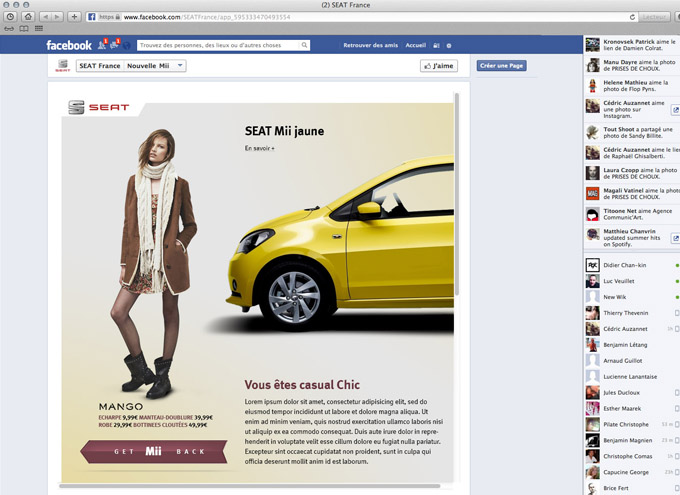
Task: Click the Vous êtes casual Chic heading
Action: pos(302,385)
